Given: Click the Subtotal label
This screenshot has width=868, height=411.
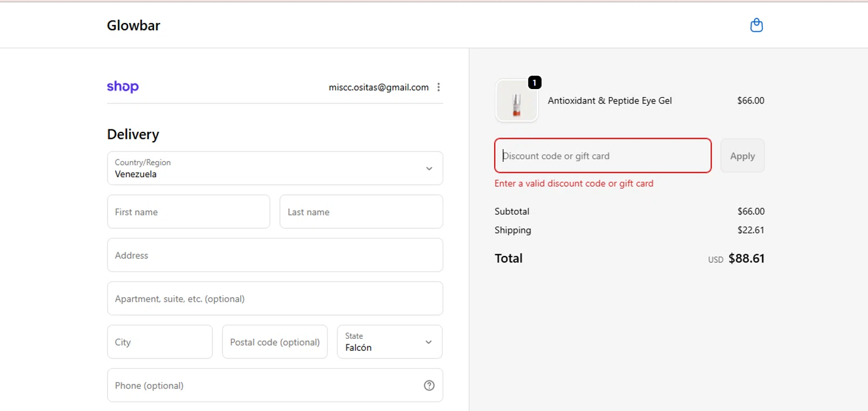Looking at the screenshot, I should click(512, 212).
